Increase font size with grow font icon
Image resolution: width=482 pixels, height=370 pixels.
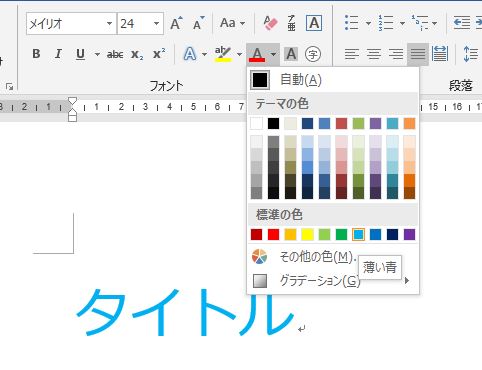coord(176,23)
